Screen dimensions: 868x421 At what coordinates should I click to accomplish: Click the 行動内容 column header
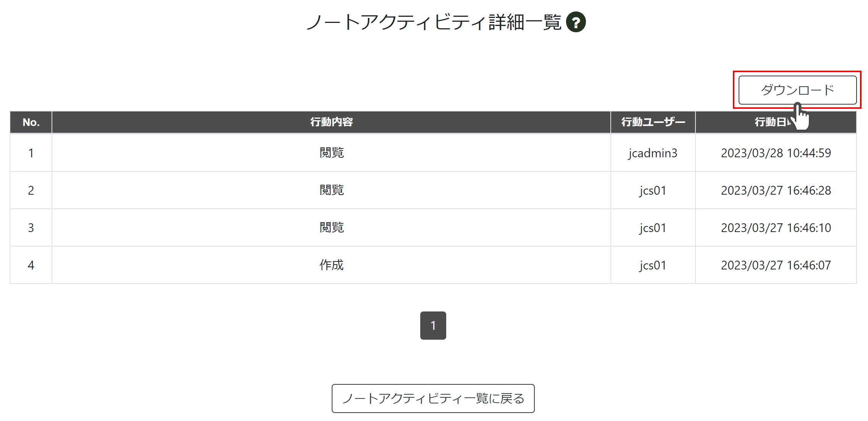click(x=331, y=122)
